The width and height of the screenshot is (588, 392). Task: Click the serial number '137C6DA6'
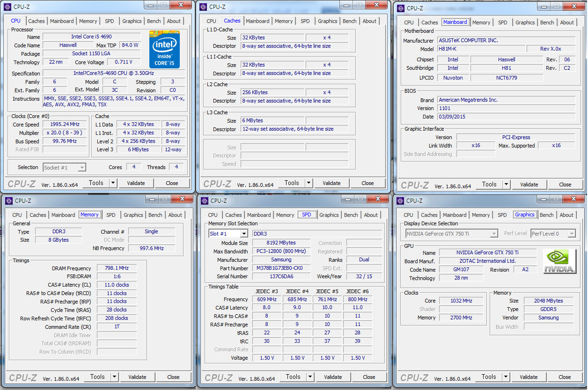click(x=281, y=277)
